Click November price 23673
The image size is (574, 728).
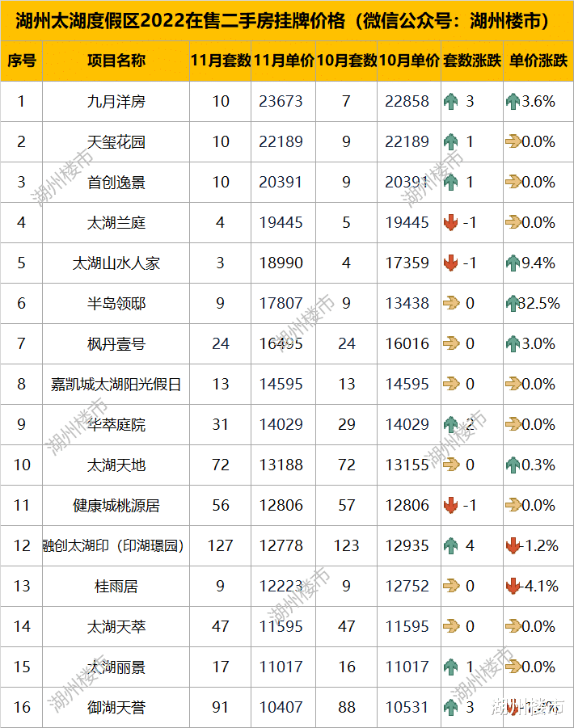(281, 101)
